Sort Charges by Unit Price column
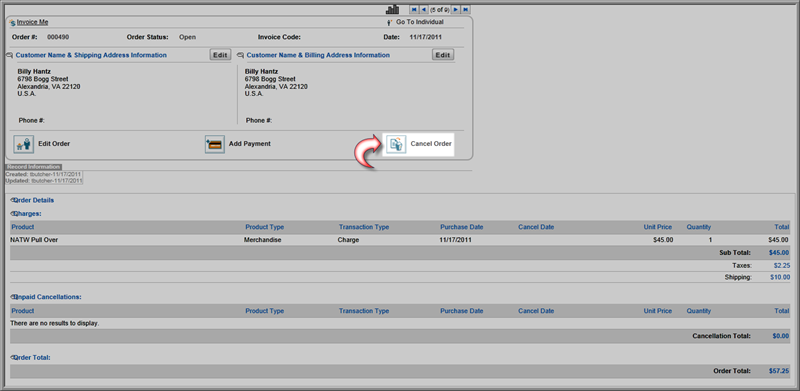 (x=658, y=227)
